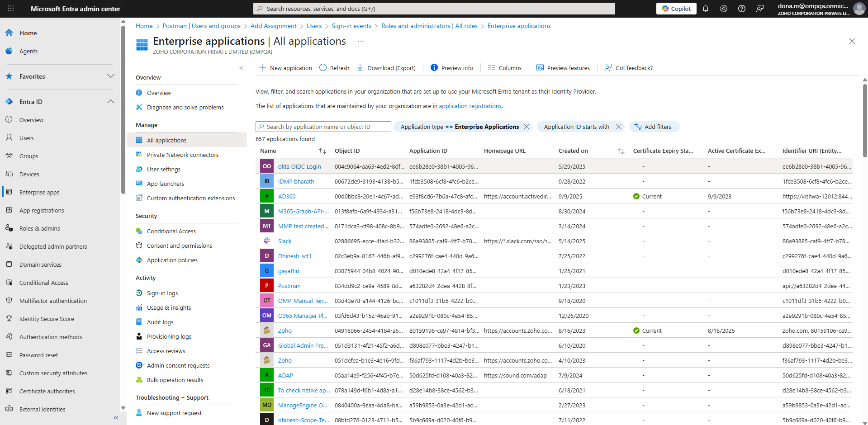
Task: Collapse the Overview pane with the double-chevron
Action: (241, 67)
